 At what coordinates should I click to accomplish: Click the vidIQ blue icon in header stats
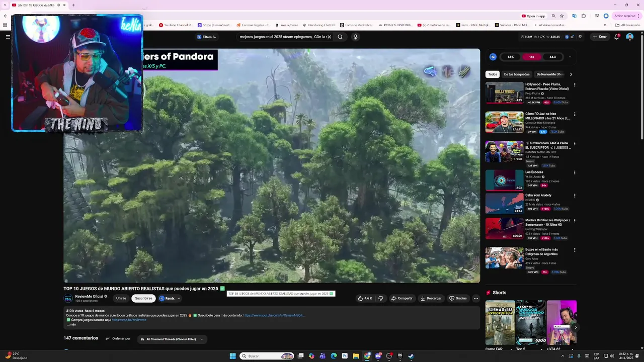pos(567,37)
